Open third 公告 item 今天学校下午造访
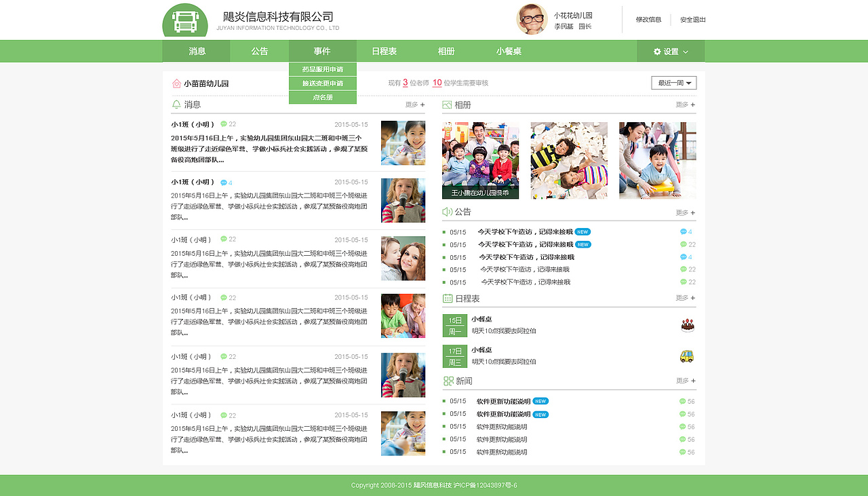Screen dimensions: 868x496 pyautogui.click(x=527, y=257)
